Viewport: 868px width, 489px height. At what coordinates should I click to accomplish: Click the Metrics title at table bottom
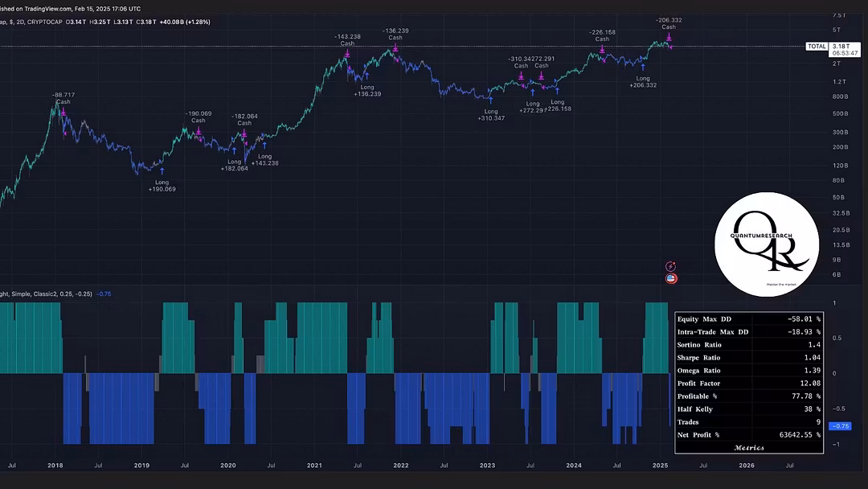click(750, 447)
